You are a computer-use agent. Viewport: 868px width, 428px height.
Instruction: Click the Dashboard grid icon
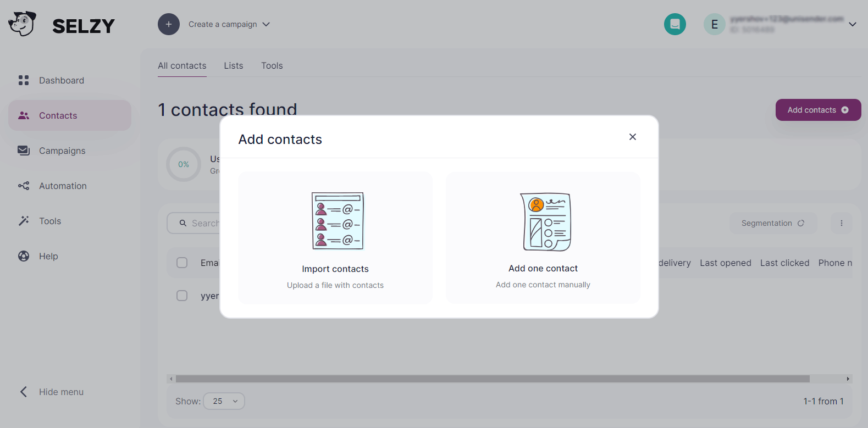[24, 80]
